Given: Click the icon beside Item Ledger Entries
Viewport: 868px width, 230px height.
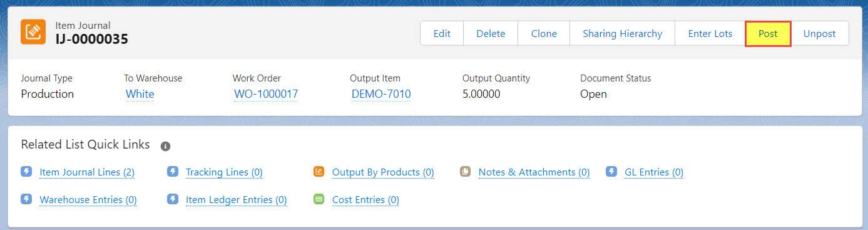Looking at the screenshot, I should coord(173,199).
